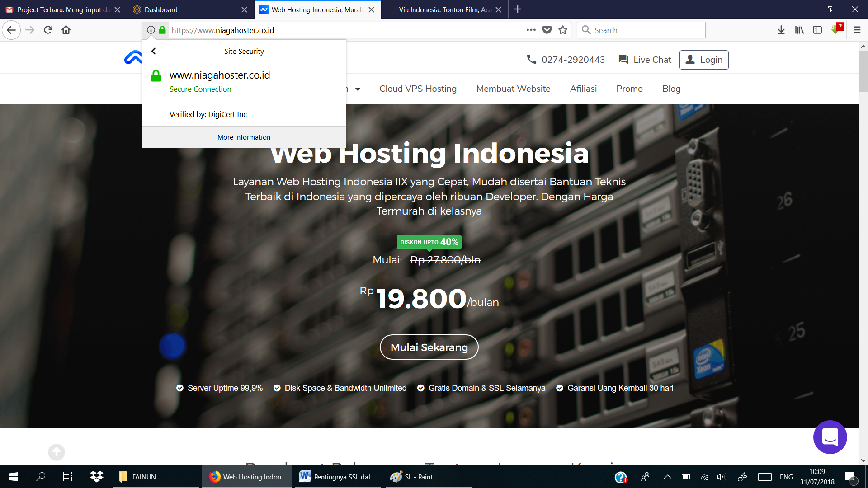Expand the partially hidden navigation dropdown arrow

coord(358,89)
